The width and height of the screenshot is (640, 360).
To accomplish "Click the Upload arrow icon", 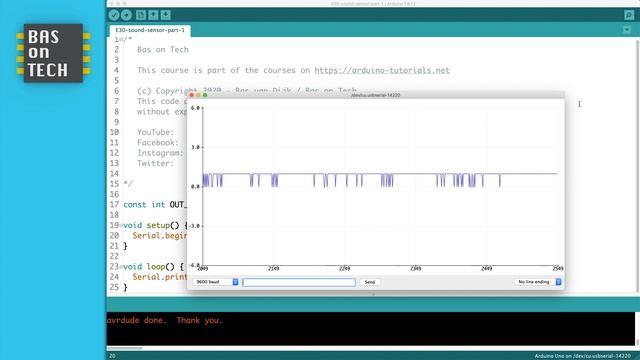I will coord(126,15).
